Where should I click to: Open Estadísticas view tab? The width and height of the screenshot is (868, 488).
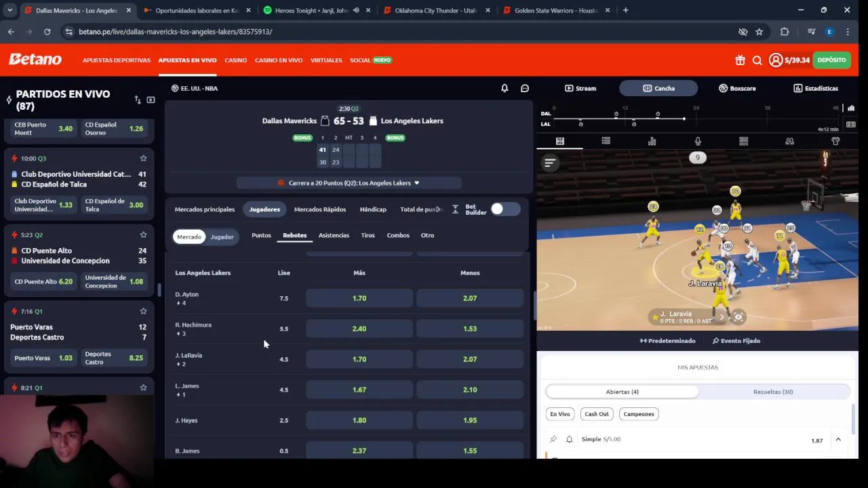pos(816,88)
